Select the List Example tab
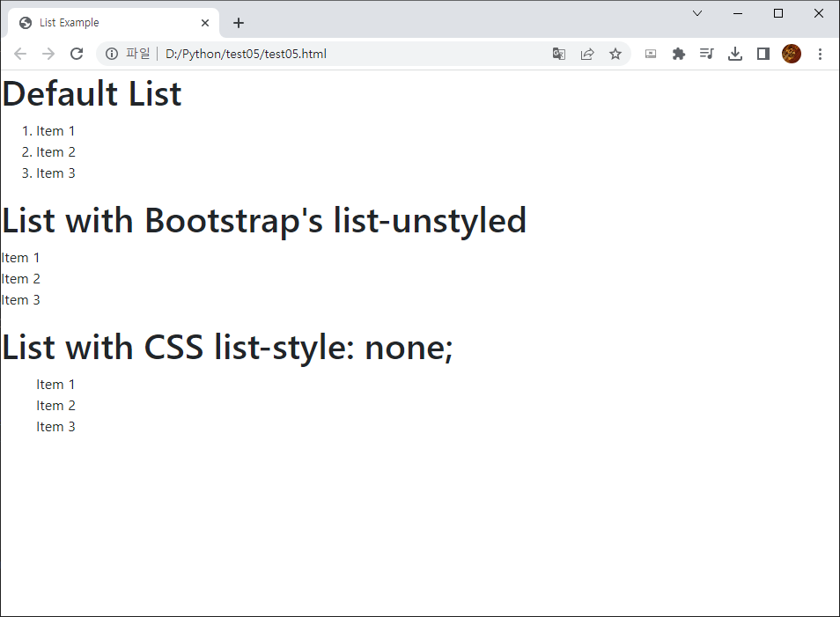This screenshot has height=617, width=840. 113,23
